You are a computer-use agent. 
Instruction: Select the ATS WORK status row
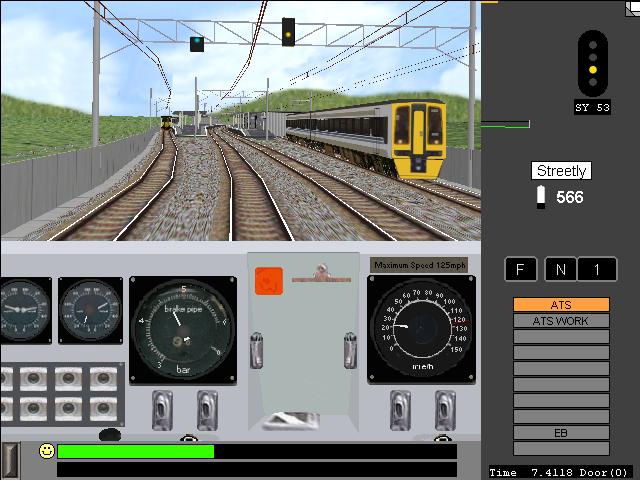(x=561, y=321)
